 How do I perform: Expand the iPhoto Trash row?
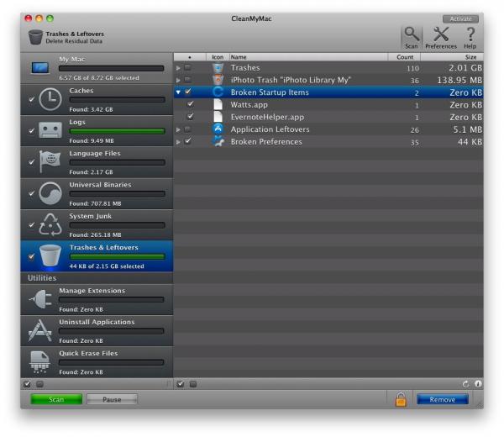coord(178,80)
